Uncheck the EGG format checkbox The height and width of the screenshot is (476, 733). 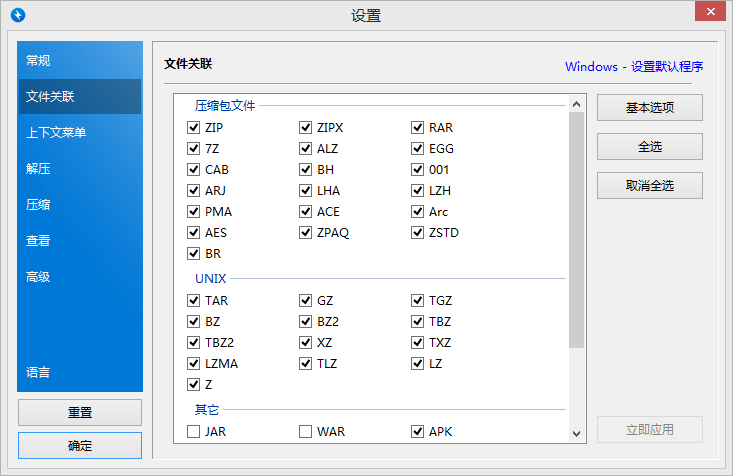417,148
